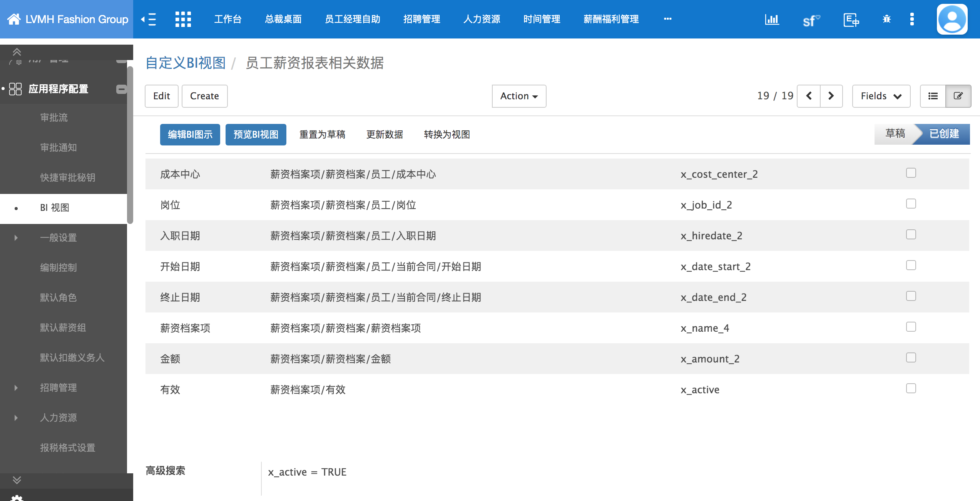Open the analytics bar chart icon

tap(772, 19)
